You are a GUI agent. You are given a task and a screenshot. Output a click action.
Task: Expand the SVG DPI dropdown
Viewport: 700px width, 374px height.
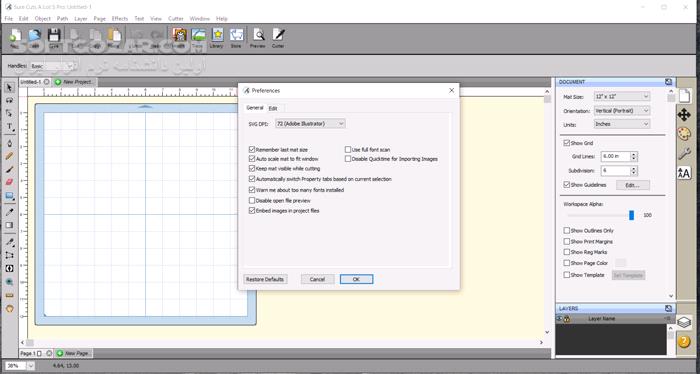tap(310, 124)
